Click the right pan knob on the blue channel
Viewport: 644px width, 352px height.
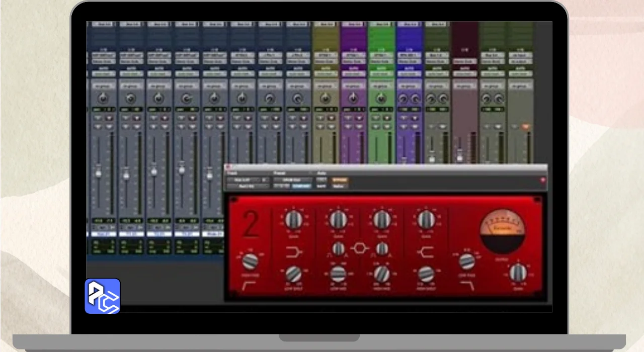416,99
